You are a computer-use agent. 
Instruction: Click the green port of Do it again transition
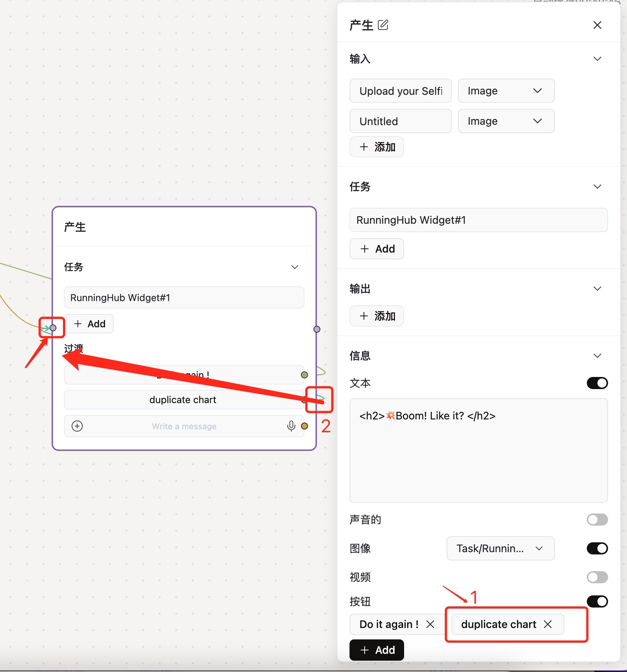pos(304,375)
